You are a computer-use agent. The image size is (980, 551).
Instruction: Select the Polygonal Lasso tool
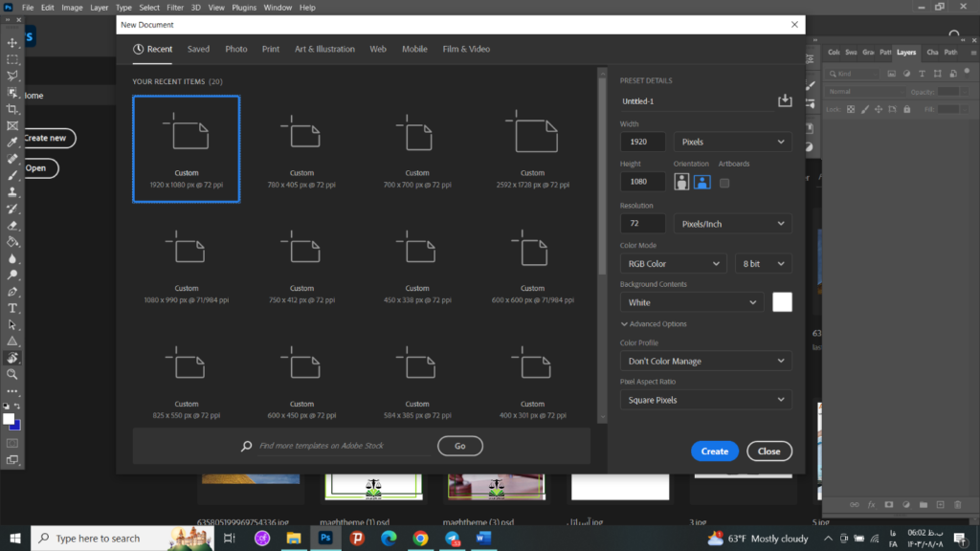(12, 76)
